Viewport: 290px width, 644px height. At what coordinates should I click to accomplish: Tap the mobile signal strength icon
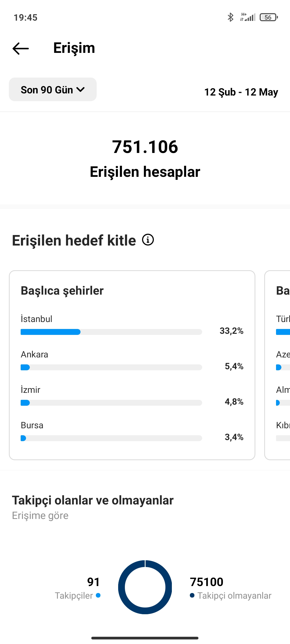point(248,17)
